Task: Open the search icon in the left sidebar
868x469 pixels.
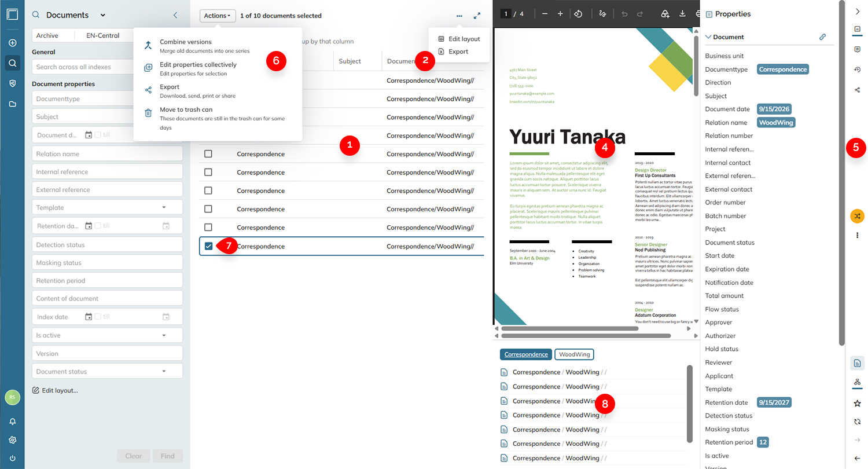Action: click(13, 63)
